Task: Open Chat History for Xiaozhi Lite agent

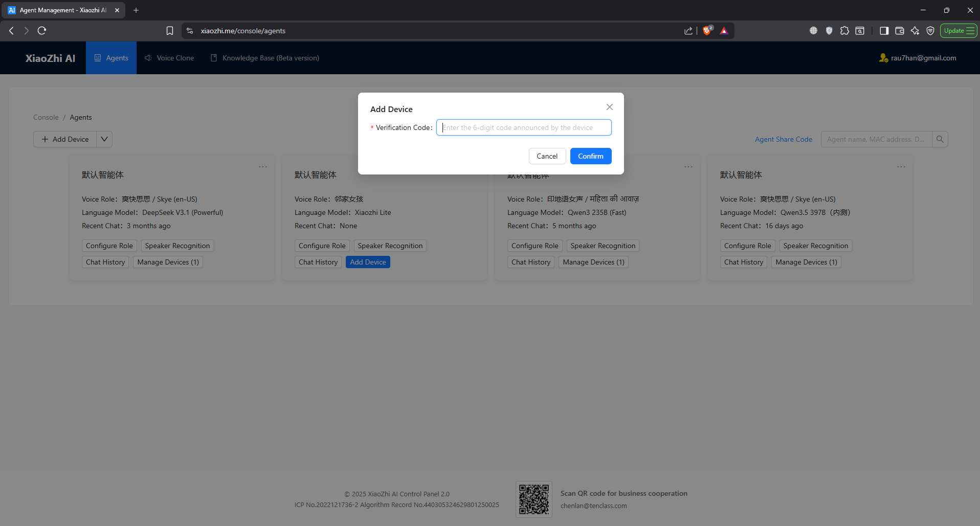Action: [x=318, y=262]
